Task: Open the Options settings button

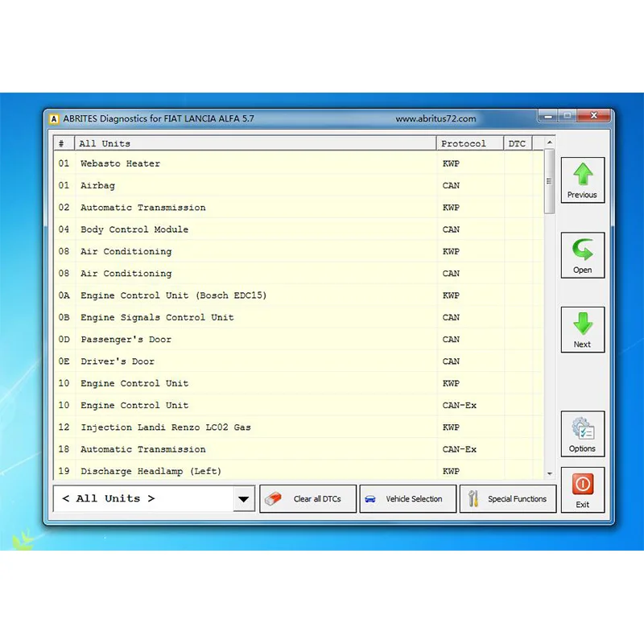Action: point(582,434)
